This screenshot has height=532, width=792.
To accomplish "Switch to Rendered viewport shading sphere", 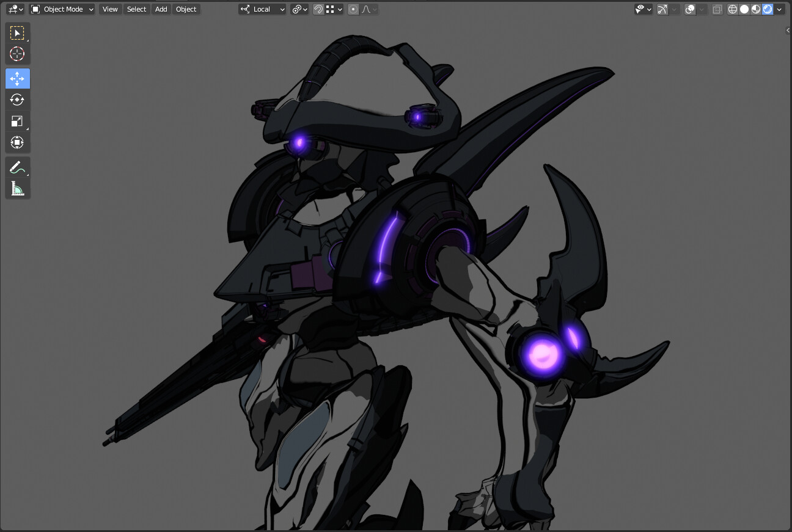I will pyautogui.click(x=766, y=9).
